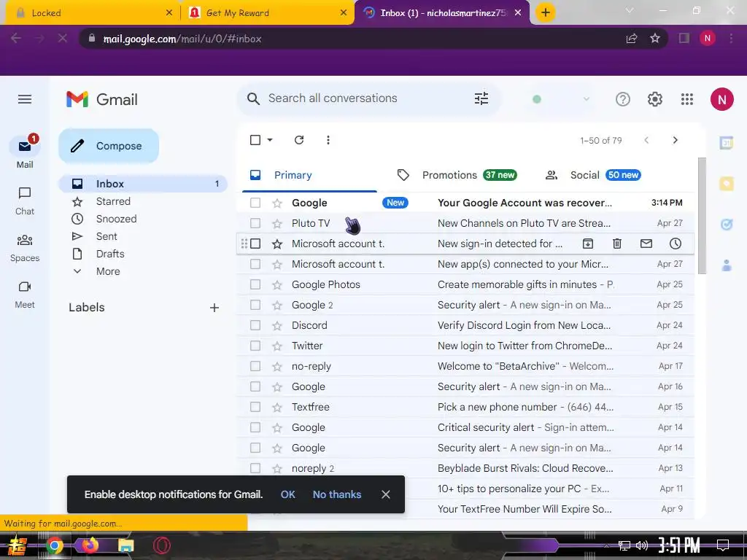Open Spaces in left rail

coord(25,248)
